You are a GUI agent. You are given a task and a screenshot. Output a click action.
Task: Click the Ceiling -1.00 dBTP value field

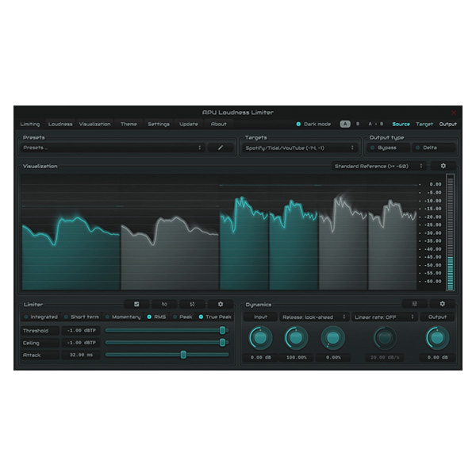point(81,343)
